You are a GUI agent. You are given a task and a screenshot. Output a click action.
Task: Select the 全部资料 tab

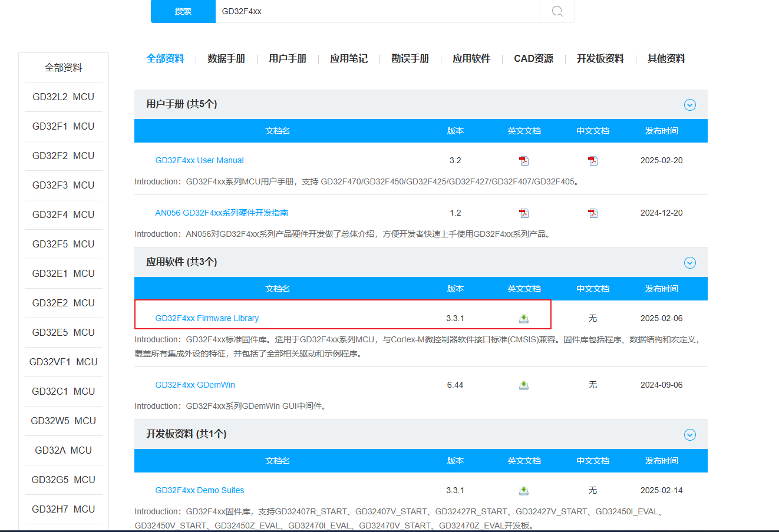point(165,58)
